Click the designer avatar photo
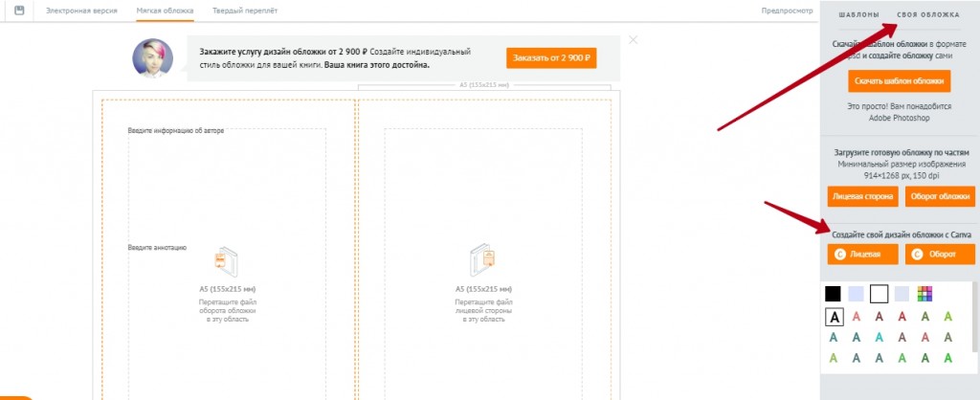Image resolution: width=980 pixels, height=400 pixels. [x=152, y=58]
